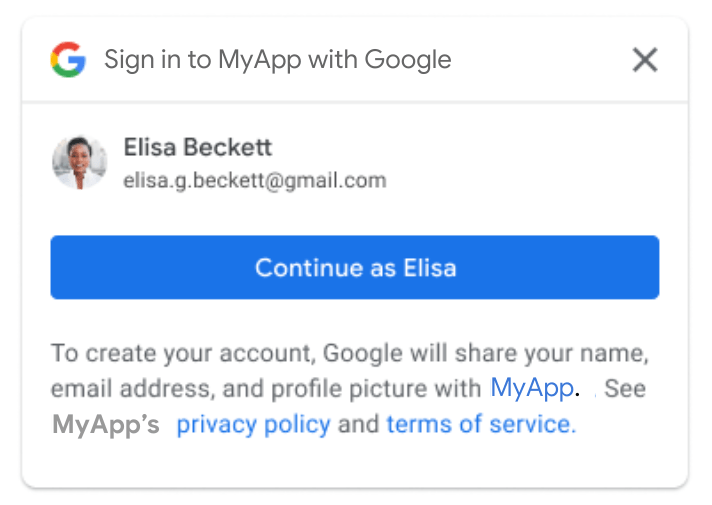
Task: Click the word "See" after the MyApp link
Action: 625,388
